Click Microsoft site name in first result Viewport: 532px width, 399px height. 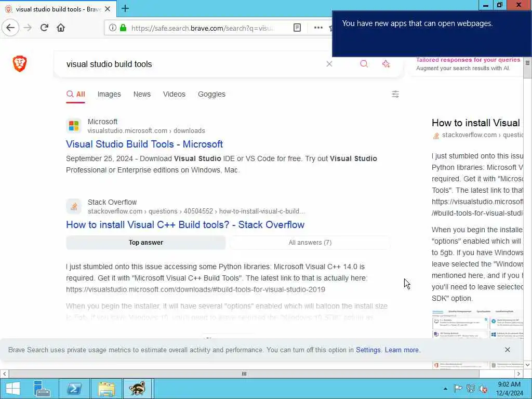pyautogui.click(x=102, y=122)
